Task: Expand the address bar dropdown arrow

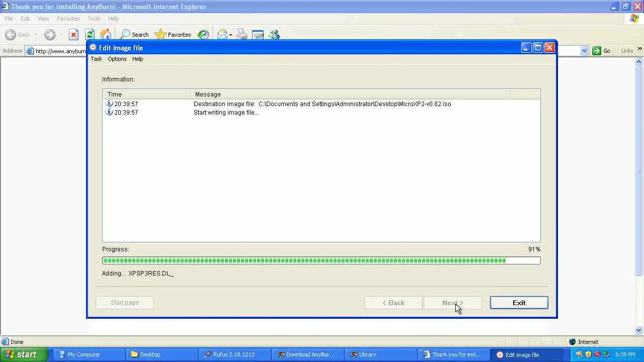Action: 584,51
